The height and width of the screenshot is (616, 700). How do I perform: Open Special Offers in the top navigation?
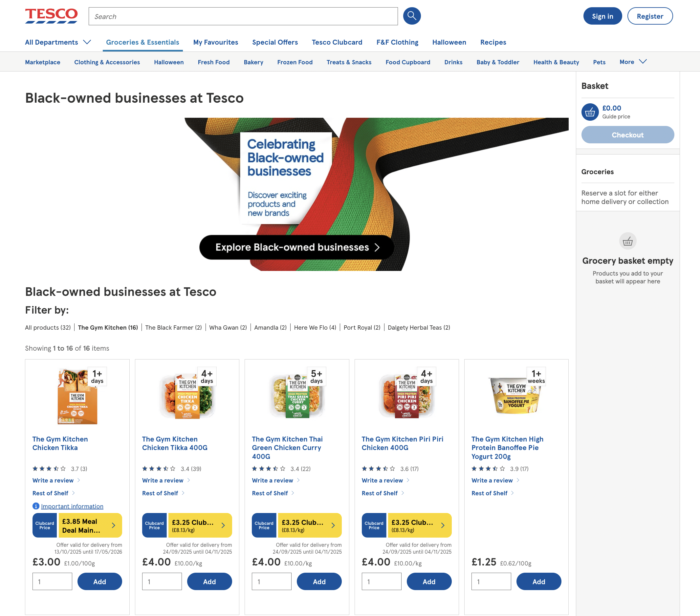coord(275,42)
